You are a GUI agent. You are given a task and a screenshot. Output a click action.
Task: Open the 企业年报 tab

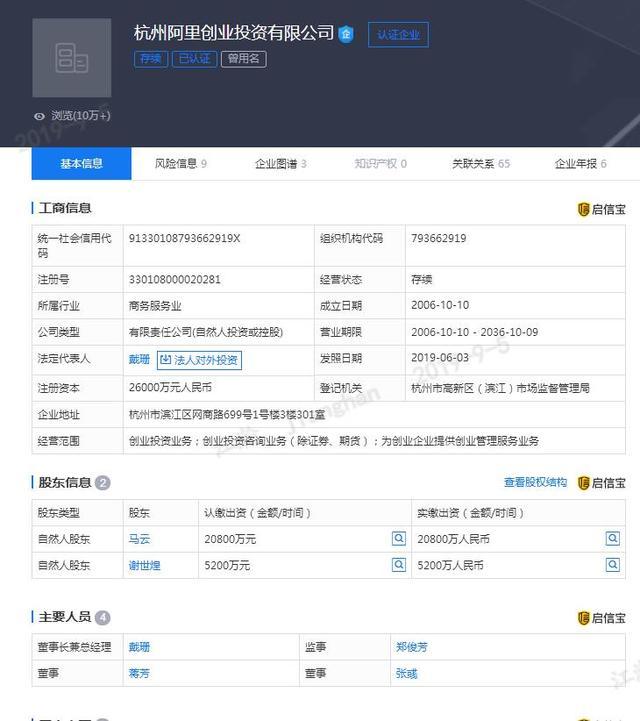(x=580, y=164)
